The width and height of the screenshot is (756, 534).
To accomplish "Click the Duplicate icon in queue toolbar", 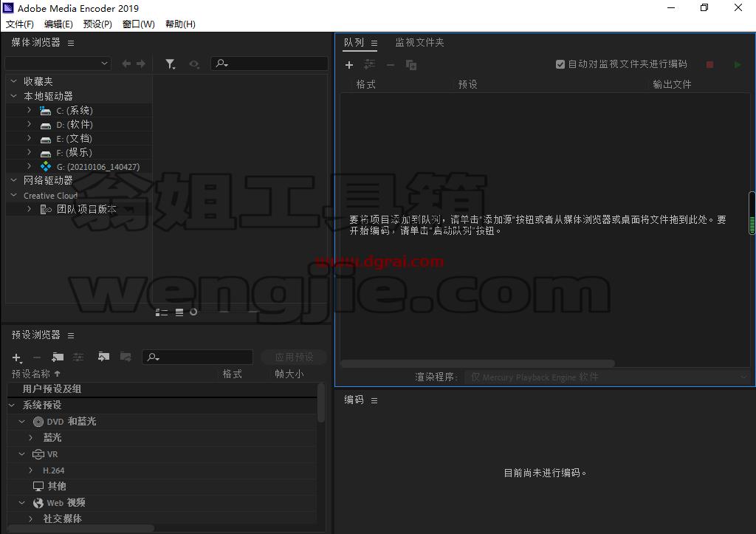I will (411, 65).
